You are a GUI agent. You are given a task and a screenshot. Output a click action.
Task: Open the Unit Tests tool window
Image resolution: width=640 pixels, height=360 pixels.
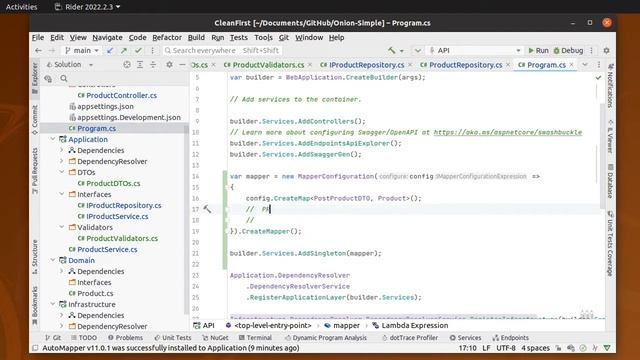pyautogui.click(x=173, y=338)
